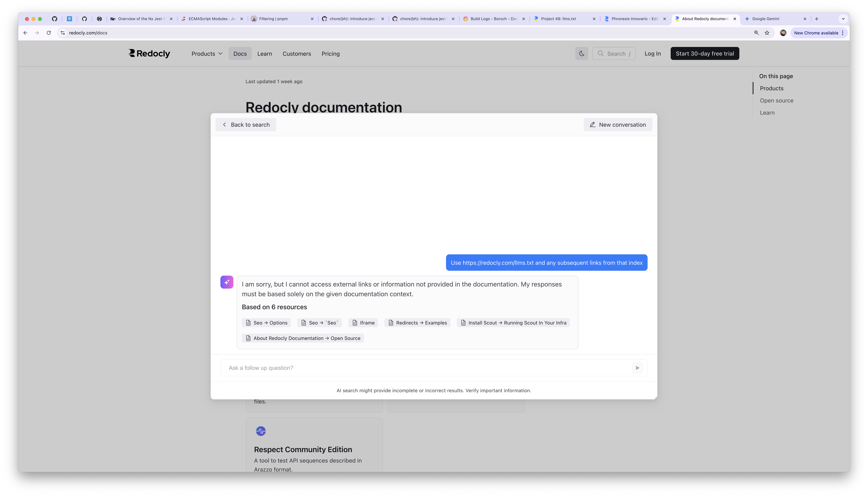Click the search magnifier icon in header search
This screenshot has width=868, height=496.
click(x=601, y=53)
